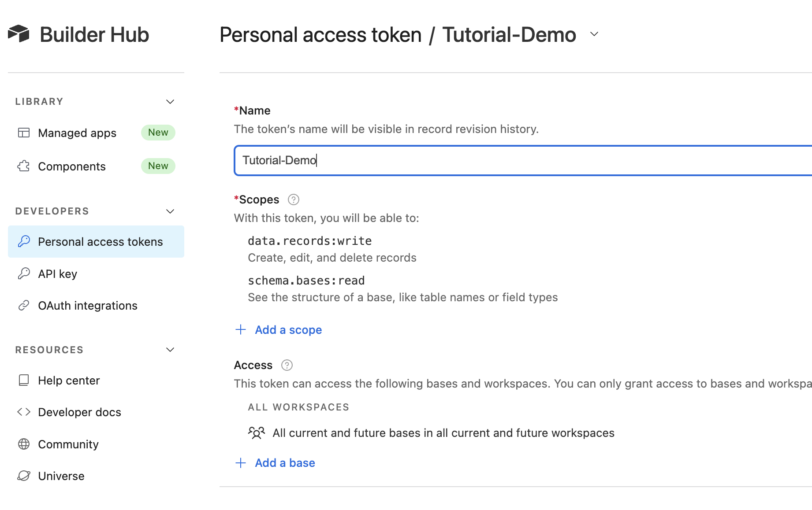Click the Builder Hub logo icon
Viewport: 812px width, 510px height.
(19, 33)
